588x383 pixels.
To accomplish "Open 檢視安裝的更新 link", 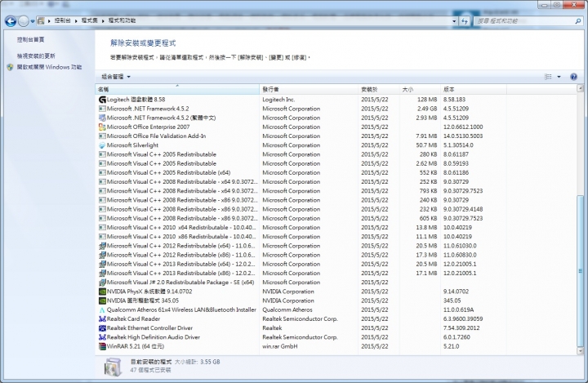I will 36,56.
